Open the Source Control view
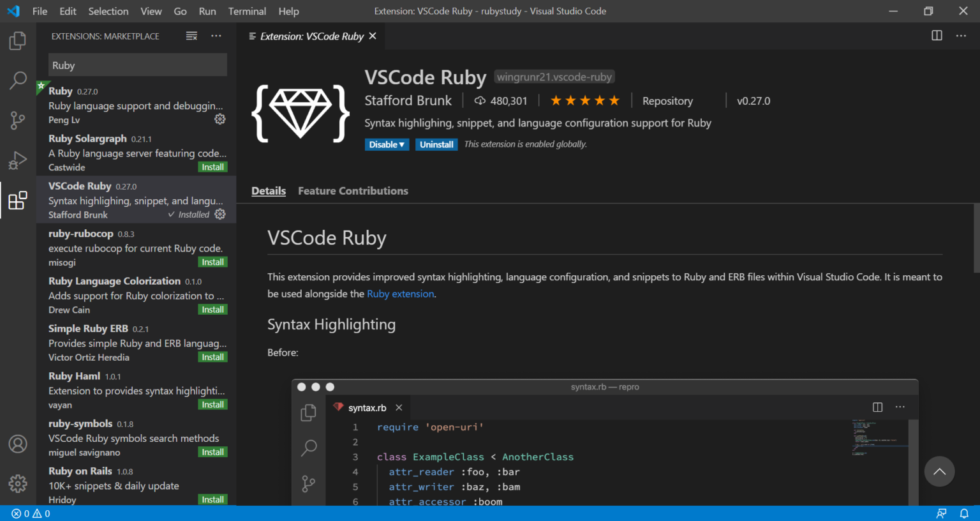This screenshot has height=521, width=980. click(x=17, y=120)
